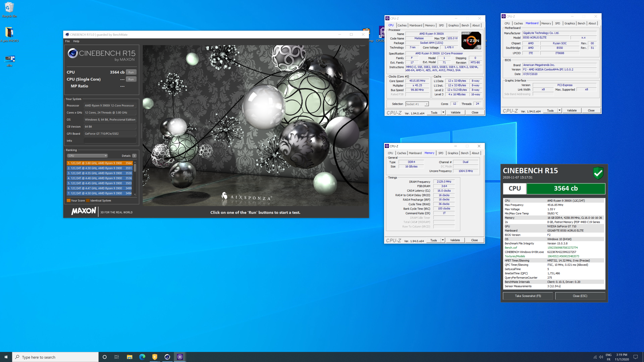The image size is (644, 362).
Task: Click the Ryzen 9 logo in CPU-Z
Action: [x=471, y=40]
